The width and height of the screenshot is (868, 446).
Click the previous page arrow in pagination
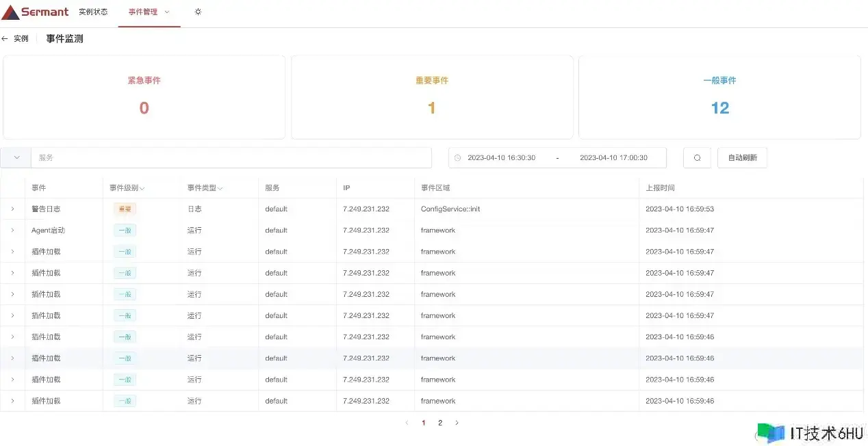407,423
